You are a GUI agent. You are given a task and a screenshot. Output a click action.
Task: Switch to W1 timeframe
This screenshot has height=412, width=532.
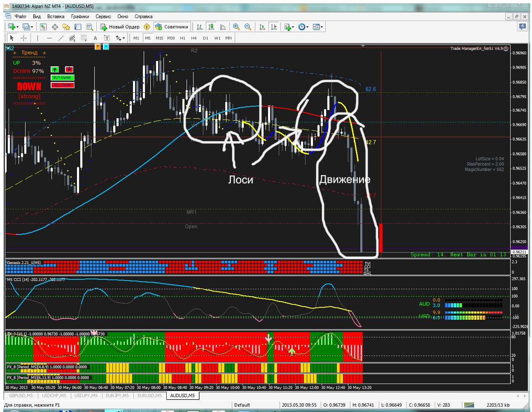[x=217, y=38]
